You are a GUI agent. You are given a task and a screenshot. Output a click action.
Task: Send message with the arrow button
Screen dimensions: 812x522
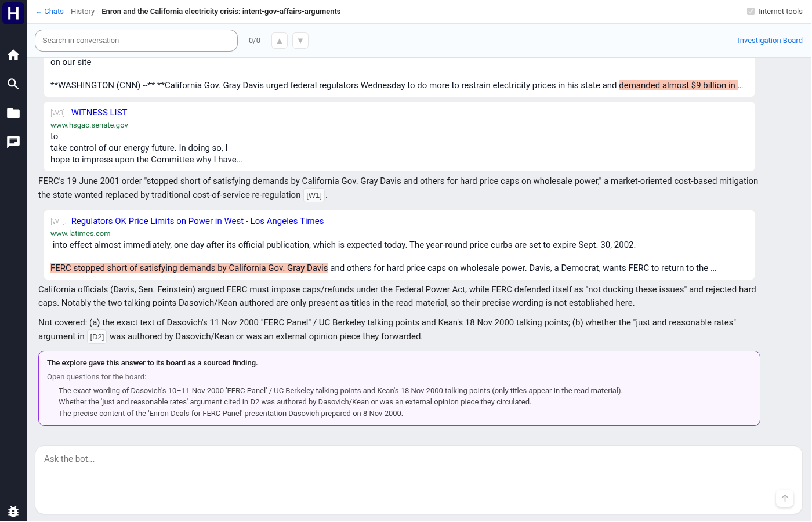(x=785, y=498)
